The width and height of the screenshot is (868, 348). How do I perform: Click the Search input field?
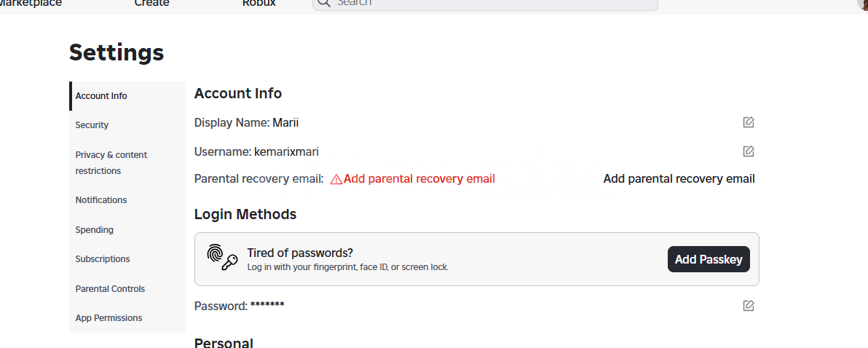485,4
